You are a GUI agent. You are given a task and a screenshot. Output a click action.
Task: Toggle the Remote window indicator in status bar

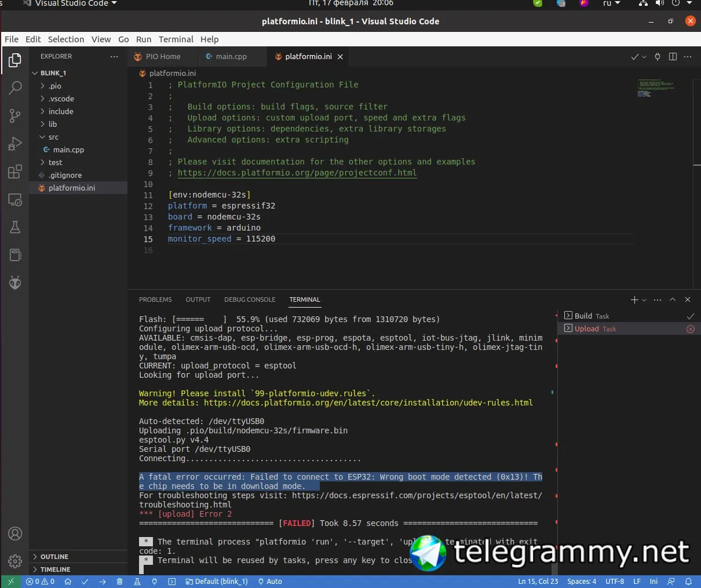10,581
